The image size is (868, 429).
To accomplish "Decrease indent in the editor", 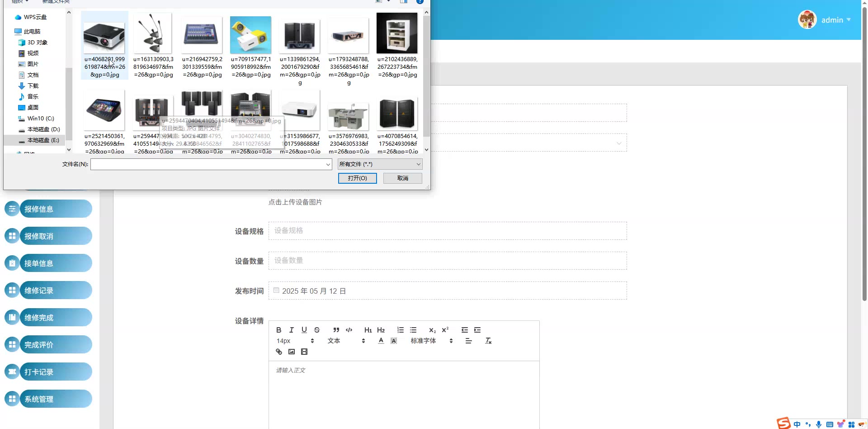I will tap(465, 330).
